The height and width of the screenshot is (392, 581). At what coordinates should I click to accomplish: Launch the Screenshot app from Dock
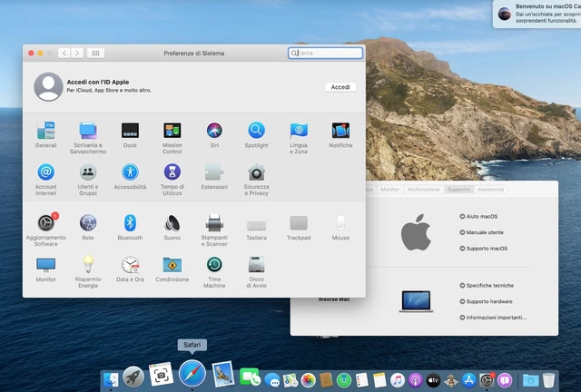click(161, 375)
